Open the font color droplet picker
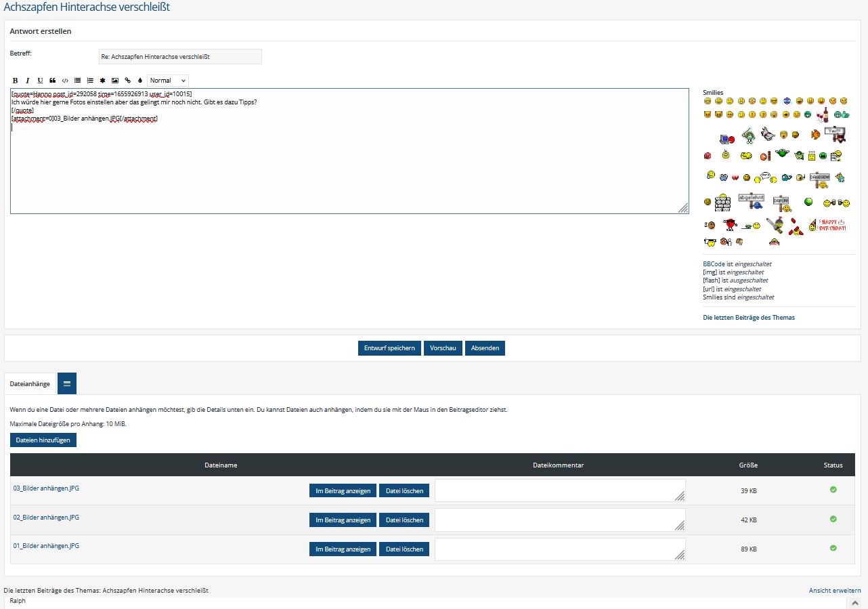 click(x=139, y=81)
